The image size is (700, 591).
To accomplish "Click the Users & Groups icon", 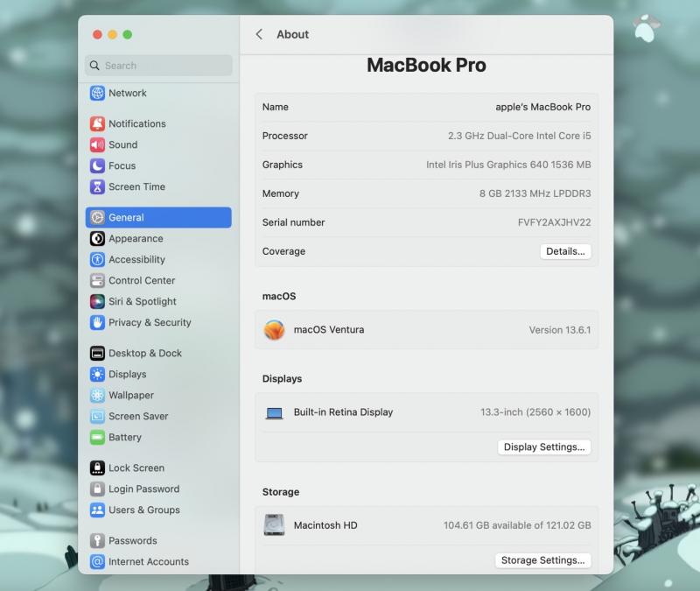I will 97,510.
